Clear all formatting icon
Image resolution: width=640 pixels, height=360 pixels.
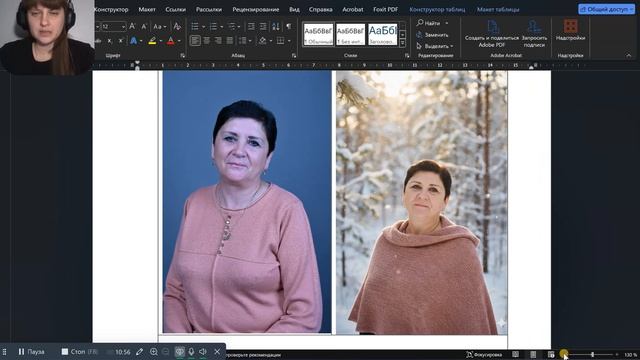(x=177, y=27)
